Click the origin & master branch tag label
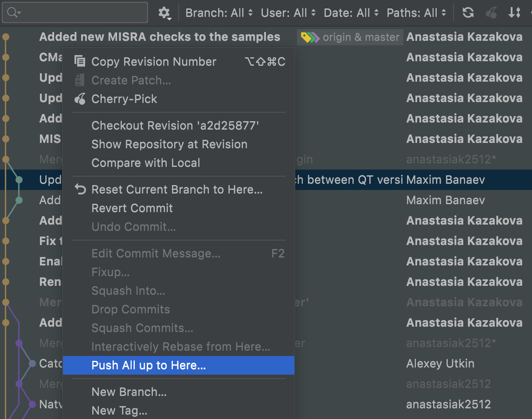This screenshot has height=419, width=532. [351, 37]
